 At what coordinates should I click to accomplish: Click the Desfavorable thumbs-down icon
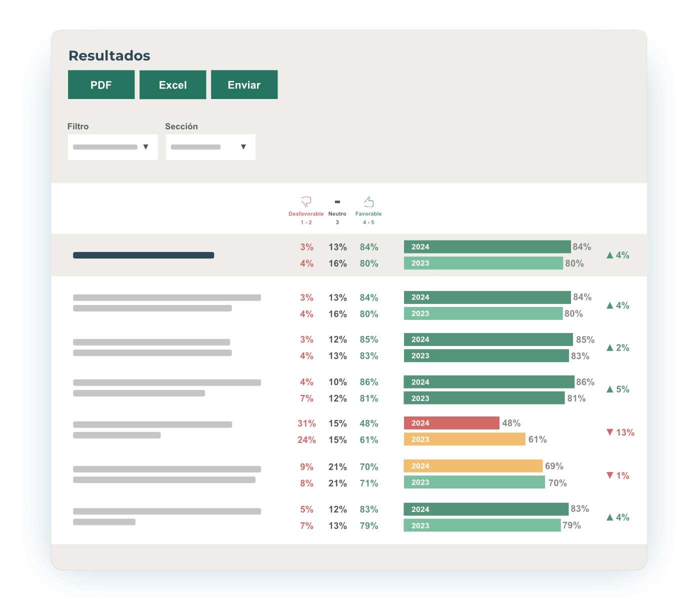(306, 201)
